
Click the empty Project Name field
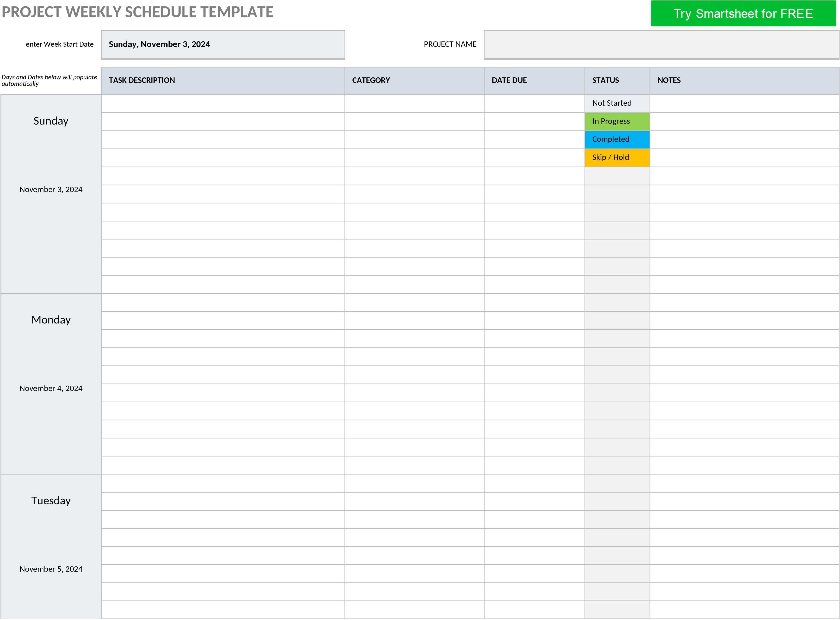coord(661,44)
